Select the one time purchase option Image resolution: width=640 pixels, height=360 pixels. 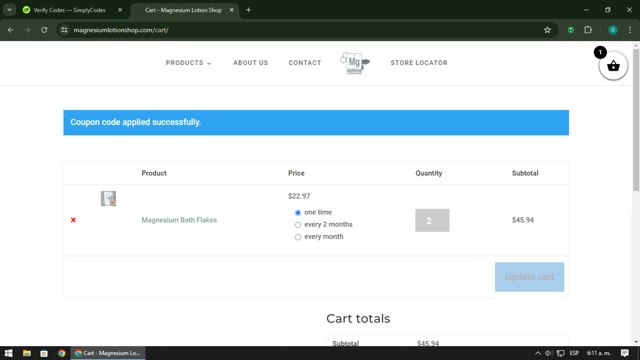(x=298, y=213)
